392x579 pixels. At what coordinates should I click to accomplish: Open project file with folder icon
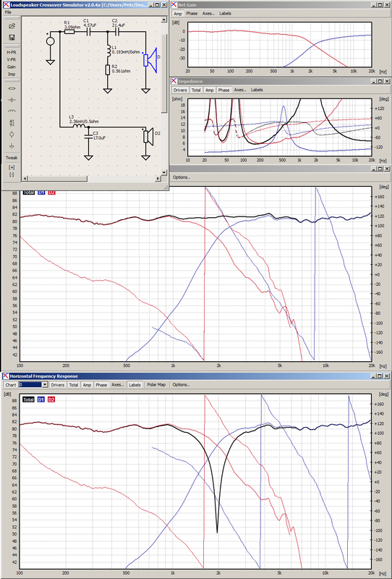(x=12, y=26)
